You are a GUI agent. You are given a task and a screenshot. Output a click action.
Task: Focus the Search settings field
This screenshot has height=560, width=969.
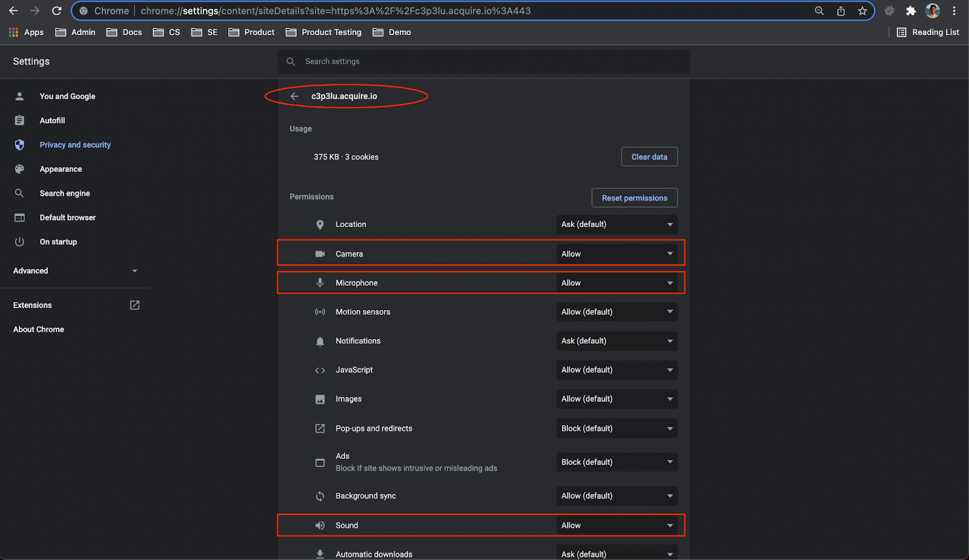(x=484, y=62)
